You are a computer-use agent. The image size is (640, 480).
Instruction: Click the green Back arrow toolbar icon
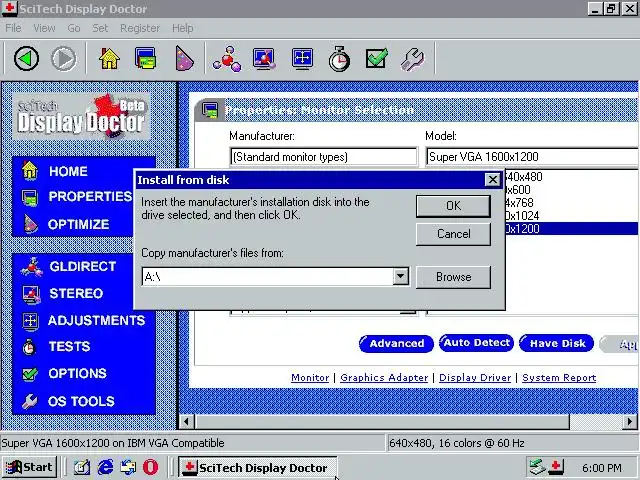(27, 59)
